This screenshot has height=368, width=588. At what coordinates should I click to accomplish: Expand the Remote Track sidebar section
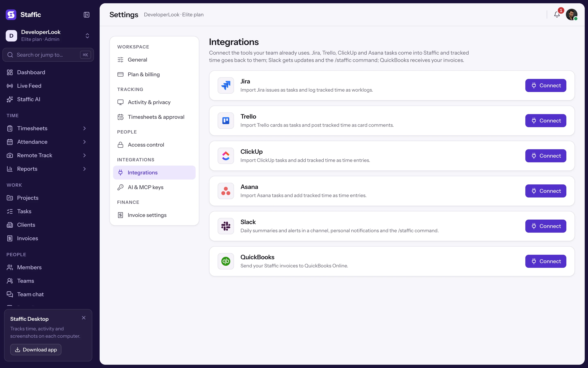tap(84, 155)
